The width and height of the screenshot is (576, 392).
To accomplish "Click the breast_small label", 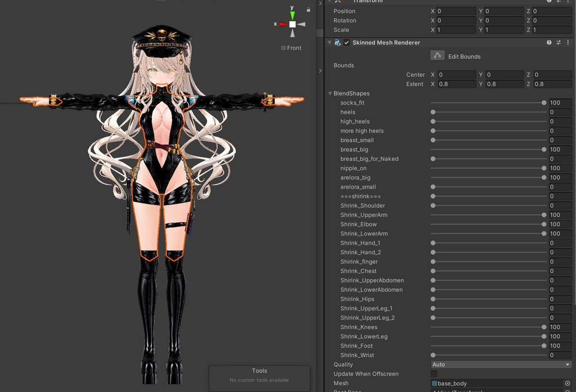I will pos(357,141).
